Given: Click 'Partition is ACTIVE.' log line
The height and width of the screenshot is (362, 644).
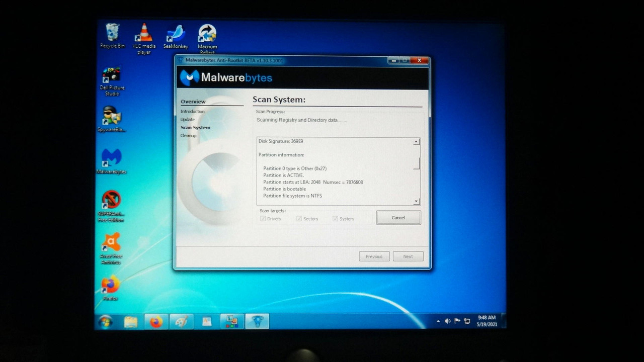Looking at the screenshot, I should click(284, 175).
